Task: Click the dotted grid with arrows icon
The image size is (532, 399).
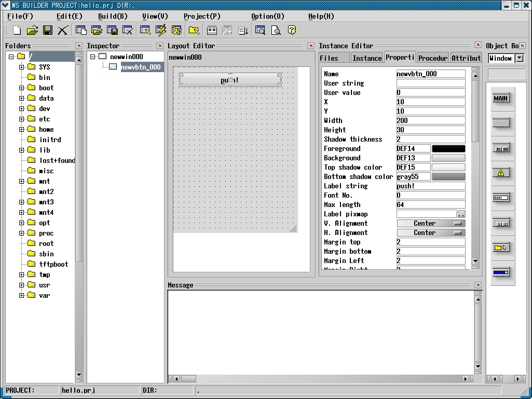Action: 212,30
